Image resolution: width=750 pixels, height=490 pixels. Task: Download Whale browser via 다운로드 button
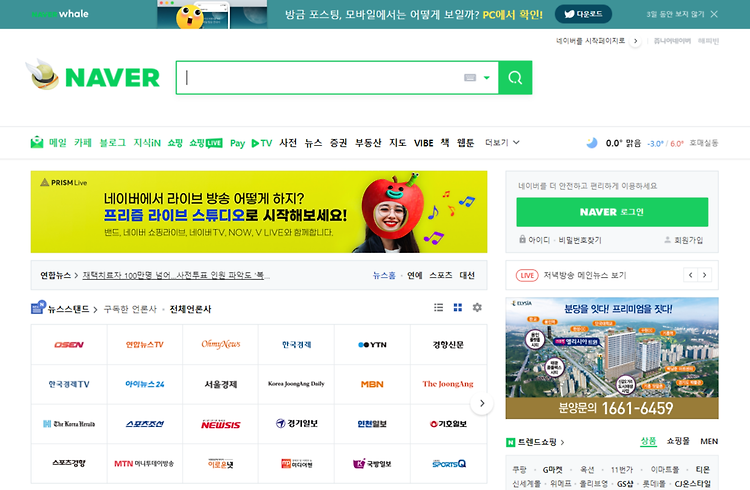(583, 14)
